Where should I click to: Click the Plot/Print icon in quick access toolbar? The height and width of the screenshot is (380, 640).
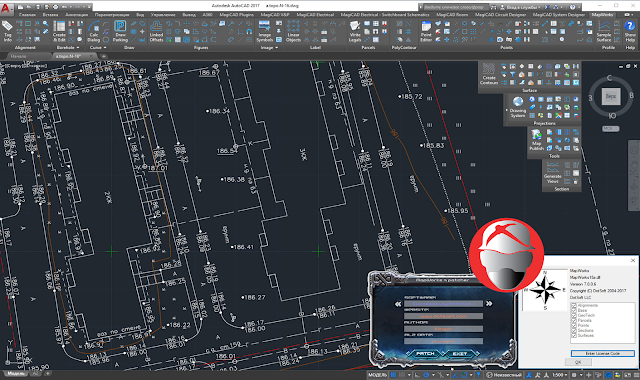pyautogui.click(x=56, y=7)
